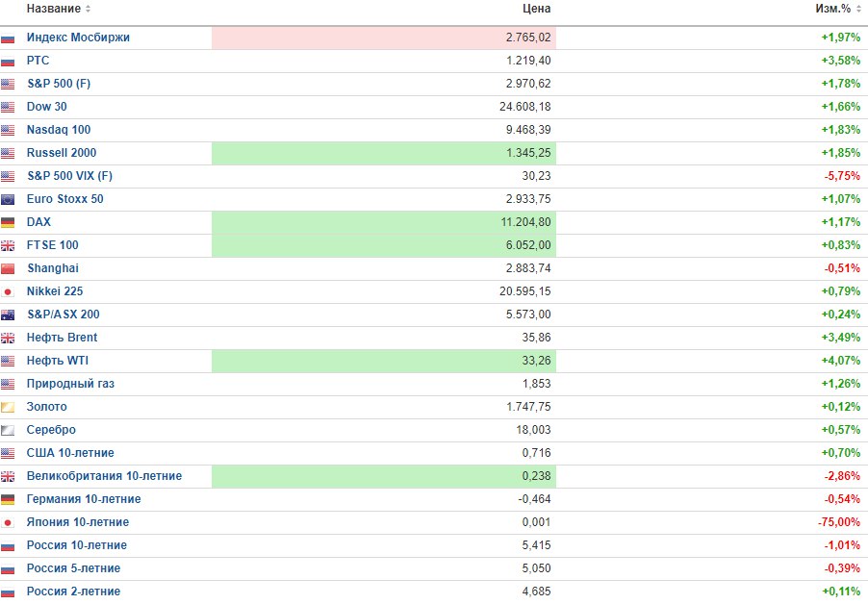Click the gold bar icon beside Золото
Image resolution: width=868 pixels, height=604 pixels.
(8, 407)
